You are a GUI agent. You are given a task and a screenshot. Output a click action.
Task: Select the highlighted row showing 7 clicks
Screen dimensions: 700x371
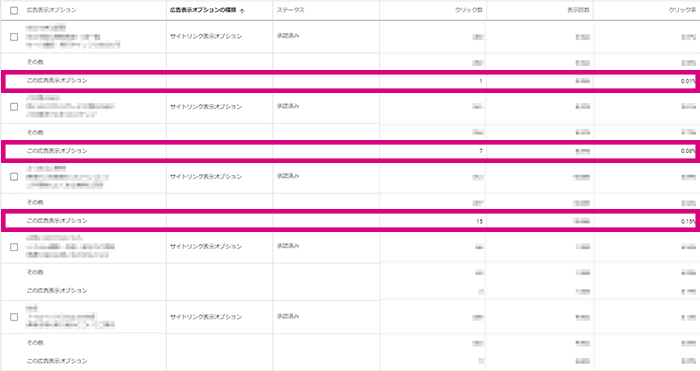coord(350,151)
